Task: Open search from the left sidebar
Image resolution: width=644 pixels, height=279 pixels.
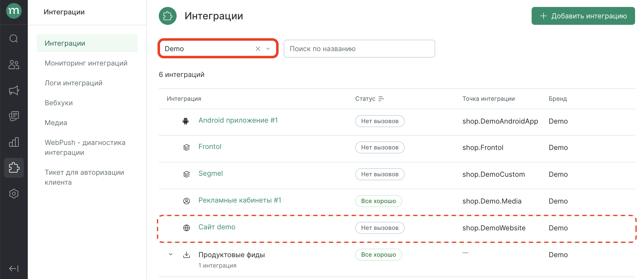Action: coord(14,39)
